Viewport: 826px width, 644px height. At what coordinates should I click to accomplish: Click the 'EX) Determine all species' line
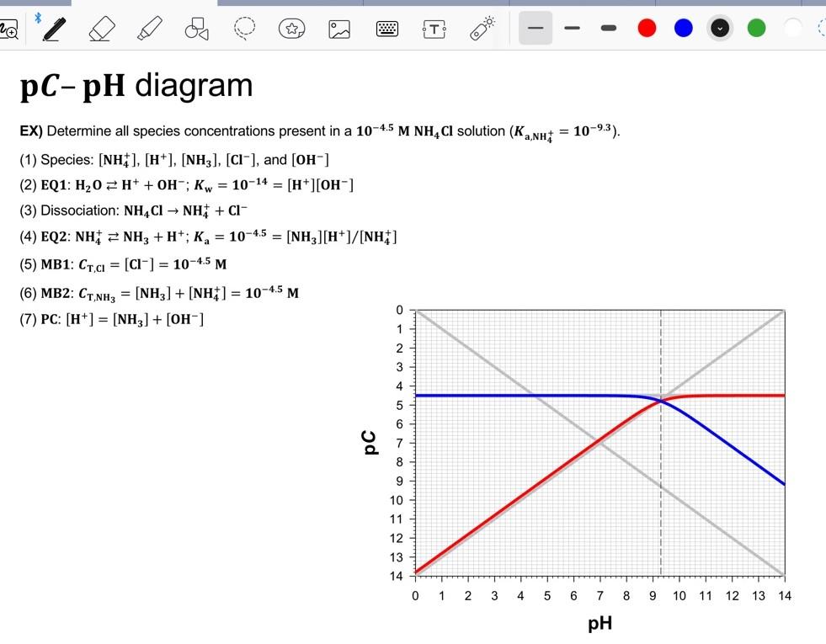pos(320,131)
